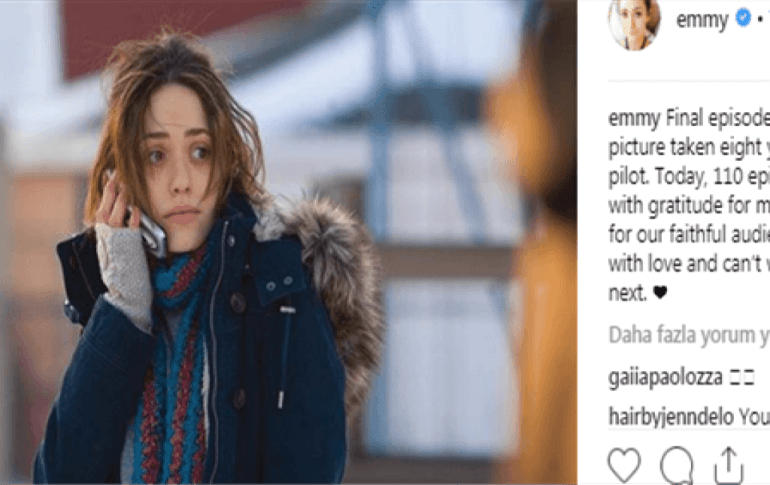
Task: Visit commenter hairbyjenndelo's profile
Action: 671,417
